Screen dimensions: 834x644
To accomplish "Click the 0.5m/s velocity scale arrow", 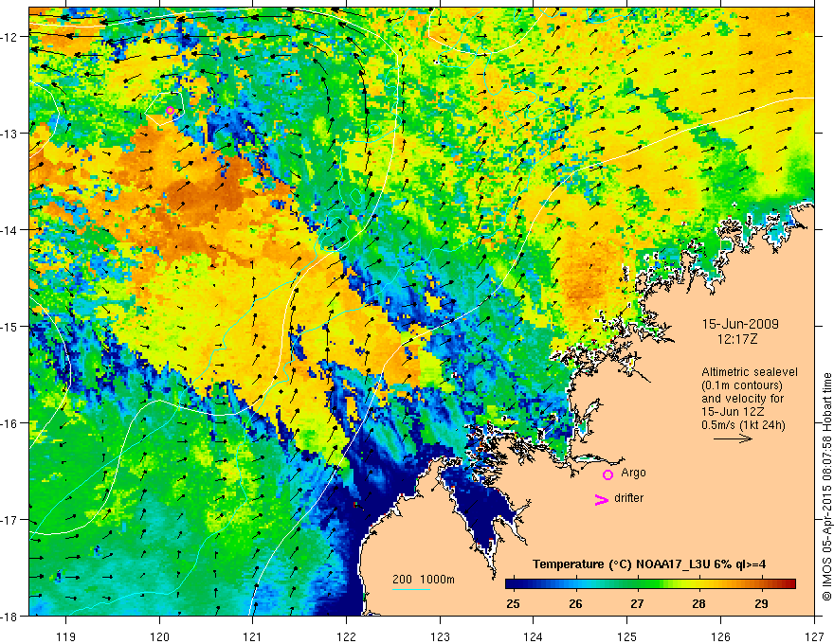I will pos(733,438).
